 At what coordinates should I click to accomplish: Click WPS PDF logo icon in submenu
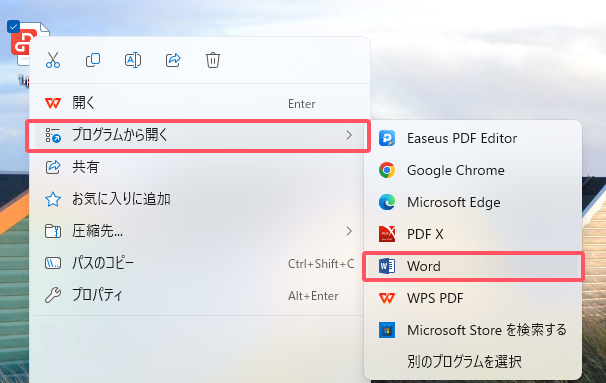387,298
